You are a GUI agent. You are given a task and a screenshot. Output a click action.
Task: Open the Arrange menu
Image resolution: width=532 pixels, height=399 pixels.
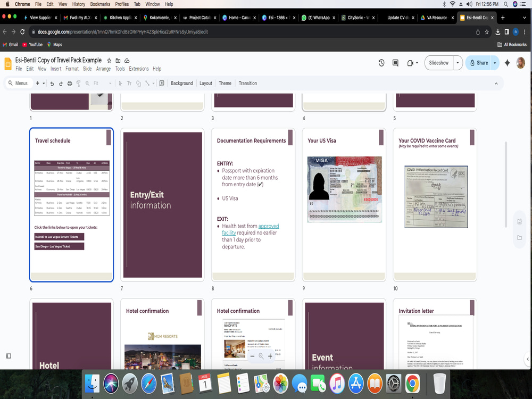click(103, 69)
